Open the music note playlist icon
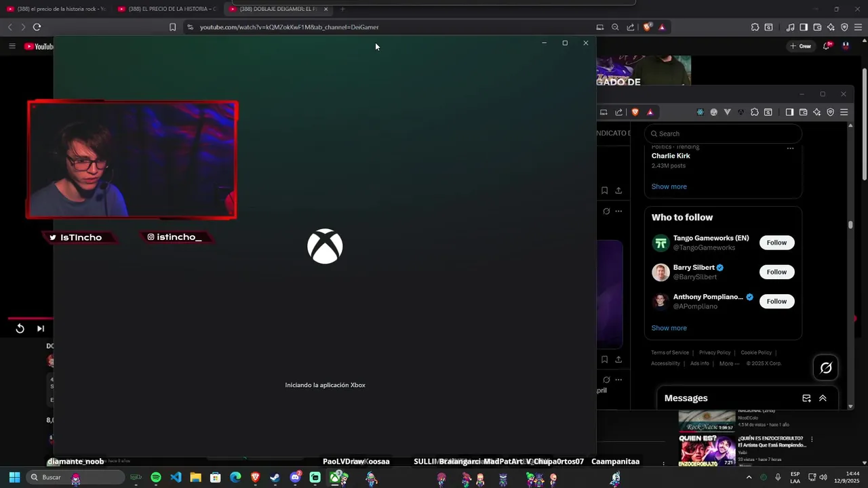Screen dimensions: 868x488 coord(790,27)
